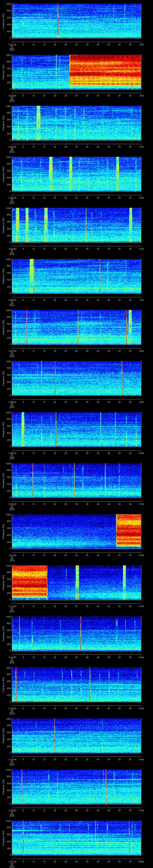
Task: Select the red spike near 55 seconds in the 2:17:00 spectrogram
Action: [129, 838]
